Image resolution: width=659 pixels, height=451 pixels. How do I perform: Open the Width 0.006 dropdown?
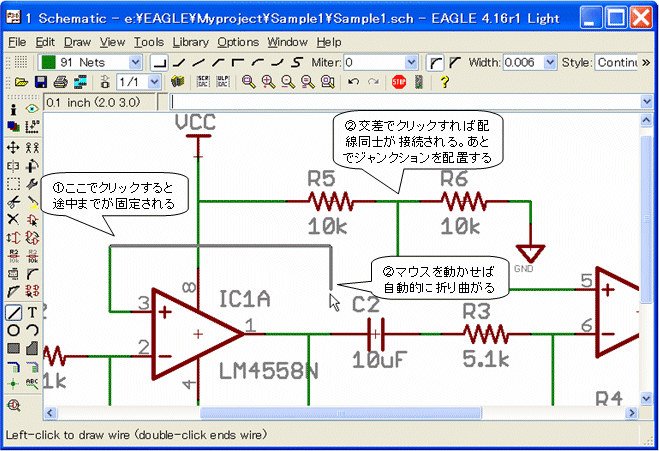coord(550,63)
